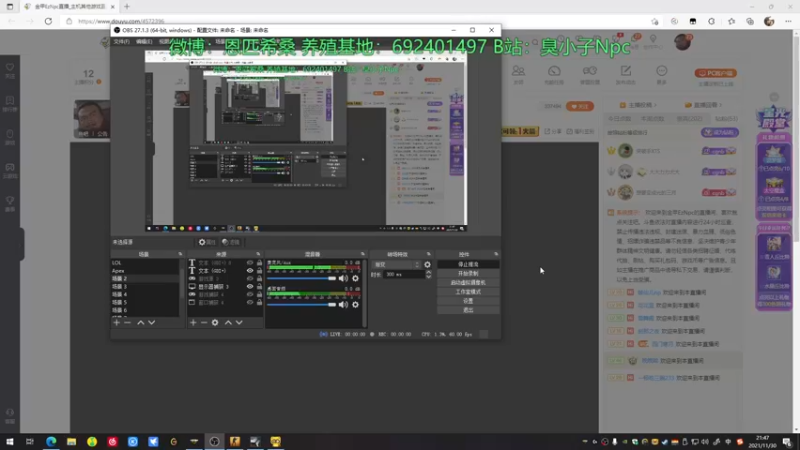Mute the 桌面音频 speaker icon
Image resolution: width=800 pixels, height=450 pixels.
coord(343,305)
